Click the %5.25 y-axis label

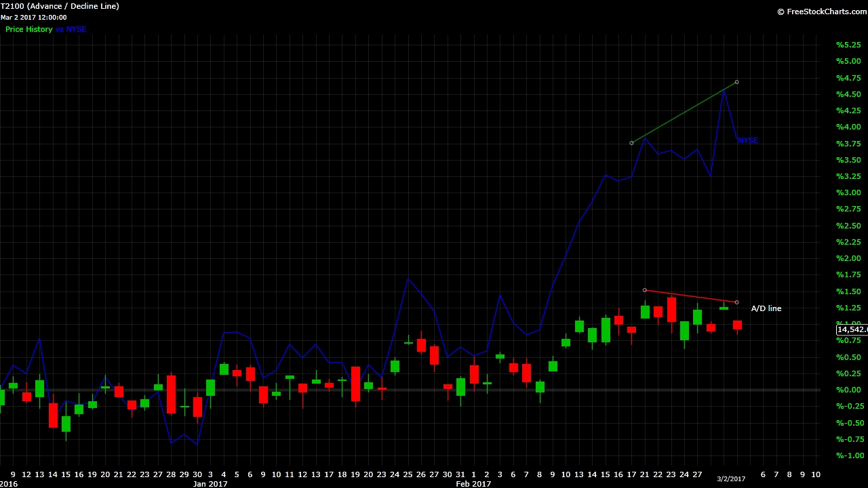[848, 45]
